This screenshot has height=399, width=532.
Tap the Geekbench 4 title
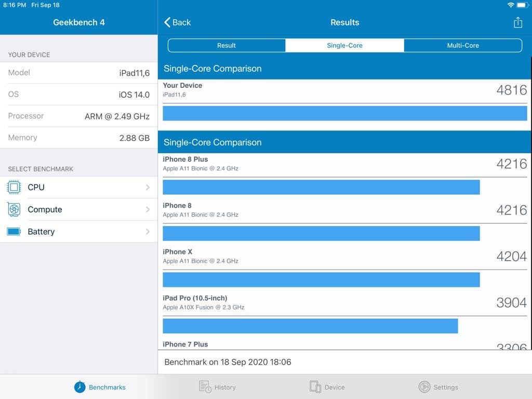(79, 22)
